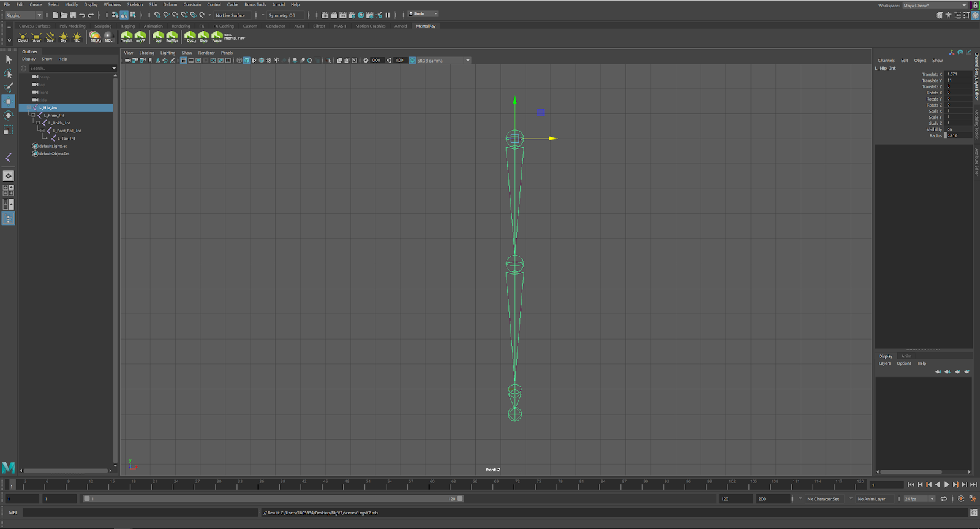This screenshot has width=980, height=529.
Task: Toggle Auto Keyframe button
Action: [x=961, y=499]
